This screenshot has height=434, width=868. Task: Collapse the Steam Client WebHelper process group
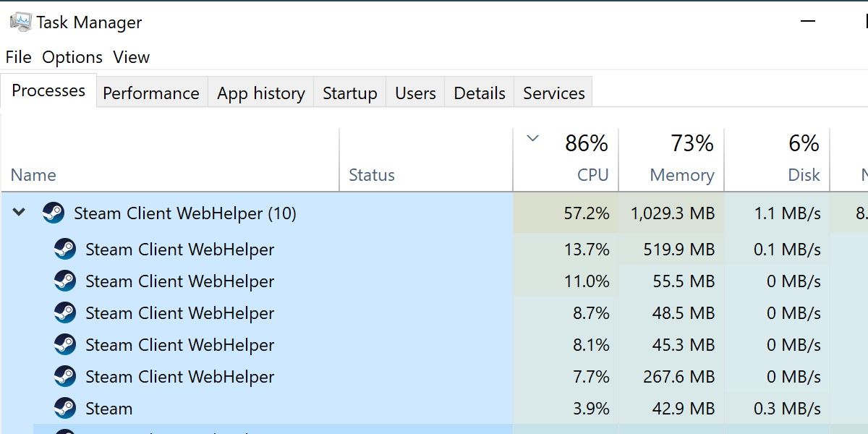click(18, 213)
